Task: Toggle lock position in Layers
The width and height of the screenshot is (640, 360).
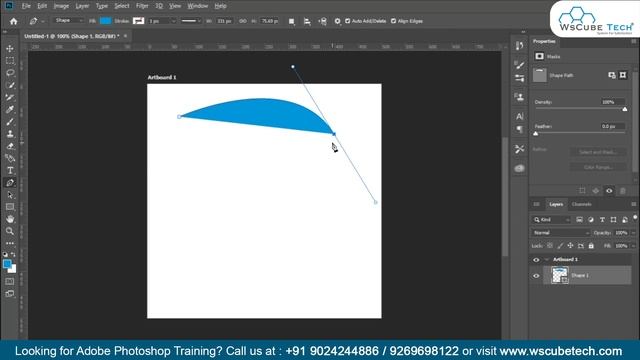Action: pos(570,246)
